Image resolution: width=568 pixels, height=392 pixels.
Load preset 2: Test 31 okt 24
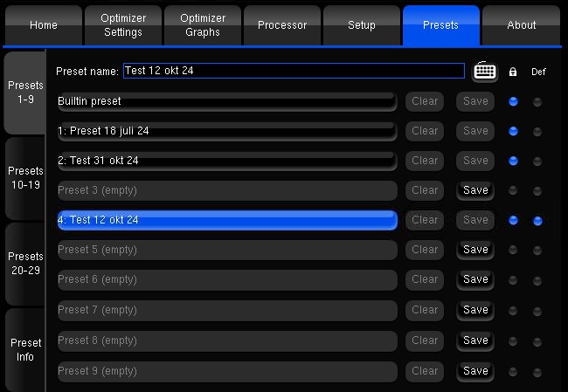pyautogui.click(x=227, y=161)
